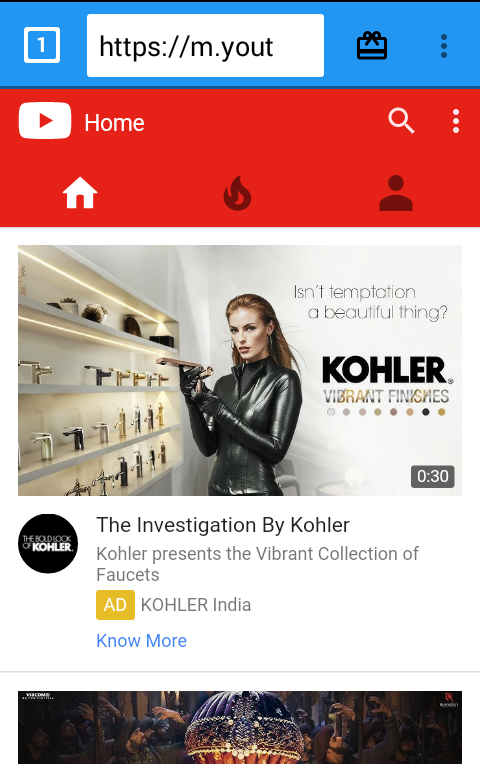480x764 pixels.
Task: Switch to the Trending flame tab
Action: pyautogui.click(x=237, y=193)
